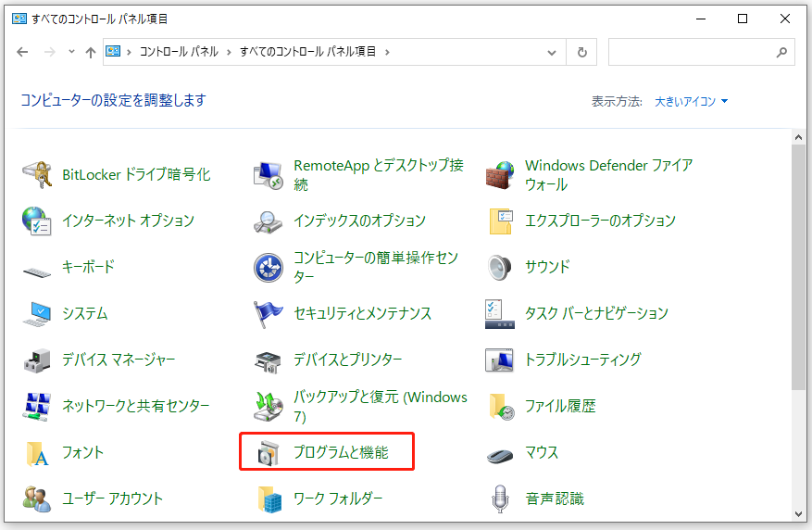
Task: Click the scroll down arrow of scrollbar
Action: click(x=798, y=514)
